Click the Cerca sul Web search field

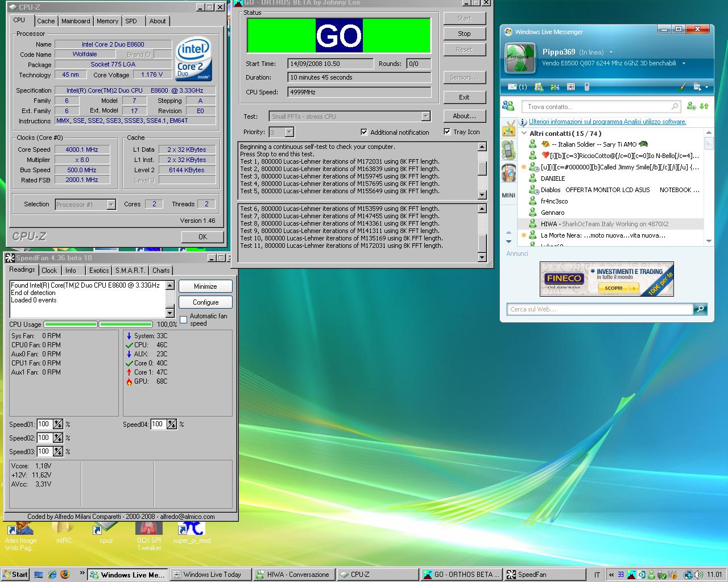(600, 309)
